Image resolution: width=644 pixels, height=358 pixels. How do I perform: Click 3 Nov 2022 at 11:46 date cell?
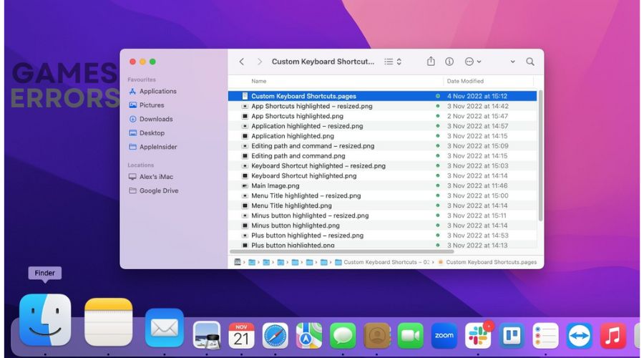477,185
